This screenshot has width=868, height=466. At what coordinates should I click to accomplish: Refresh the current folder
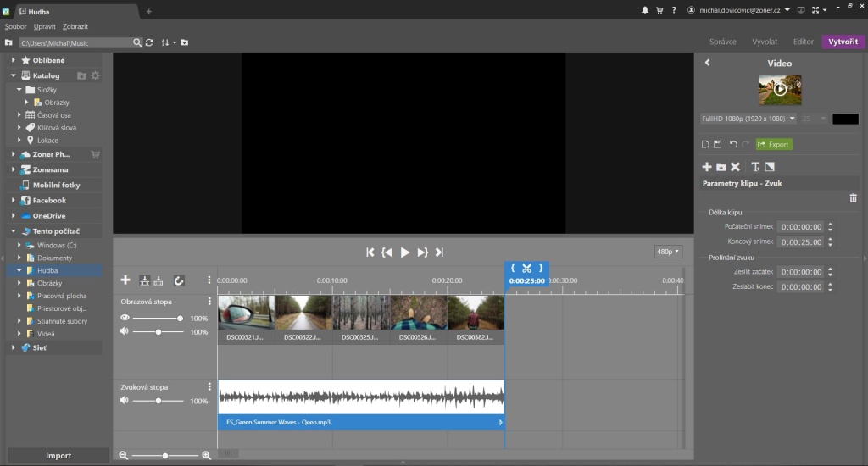[149, 42]
